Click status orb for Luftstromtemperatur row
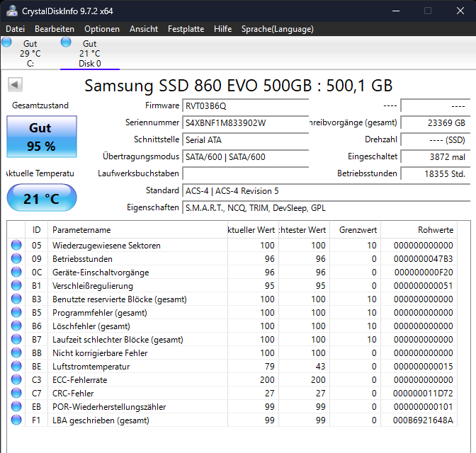This screenshot has height=453, width=476. click(16, 366)
